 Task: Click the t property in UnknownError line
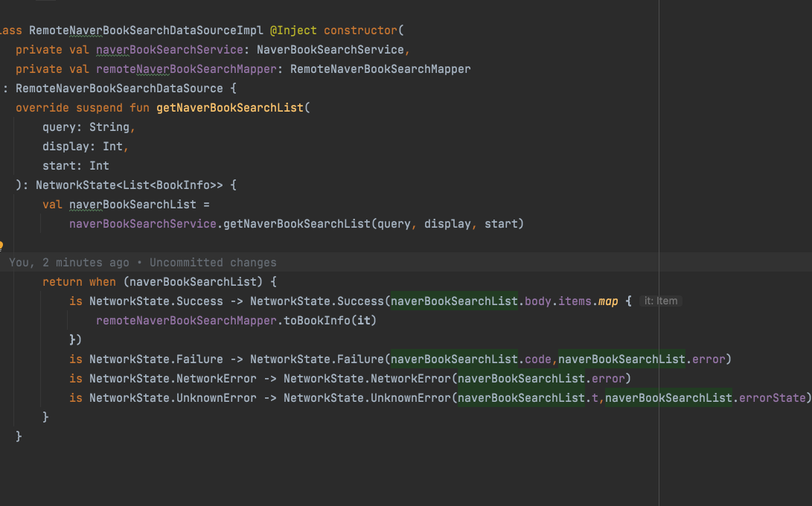tap(595, 398)
